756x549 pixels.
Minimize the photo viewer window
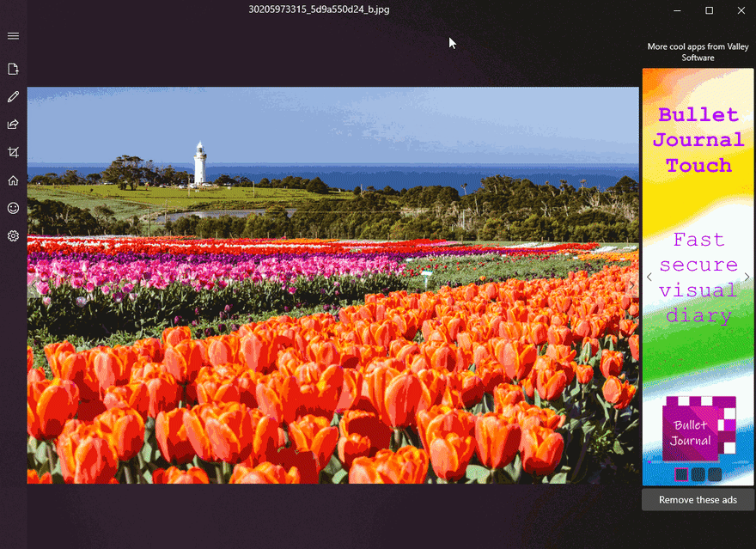click(677, 10)
